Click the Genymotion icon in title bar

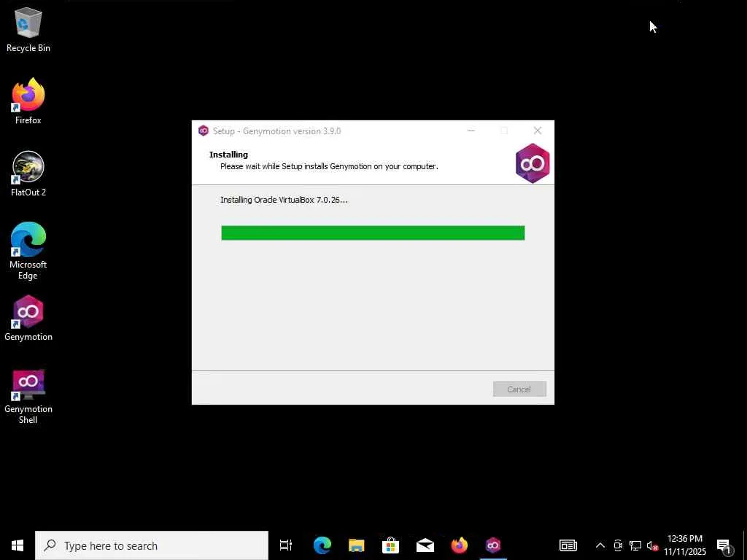click(x=204, y=131)
